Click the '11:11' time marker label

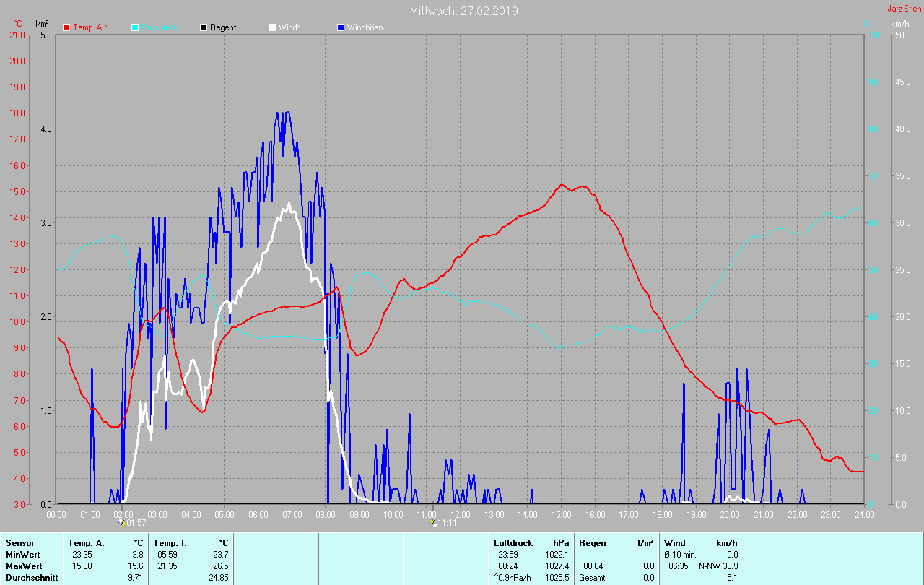pyautogui.click(x=447, y=522)
